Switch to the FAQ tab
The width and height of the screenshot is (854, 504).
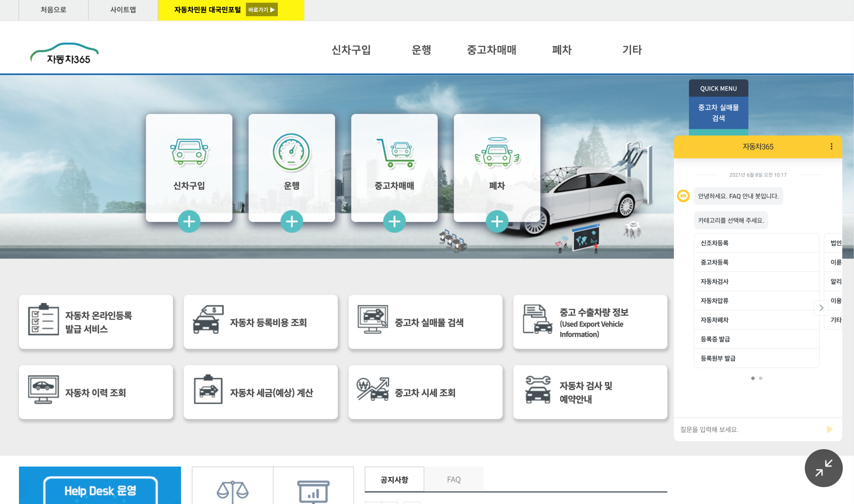[453, 479]
